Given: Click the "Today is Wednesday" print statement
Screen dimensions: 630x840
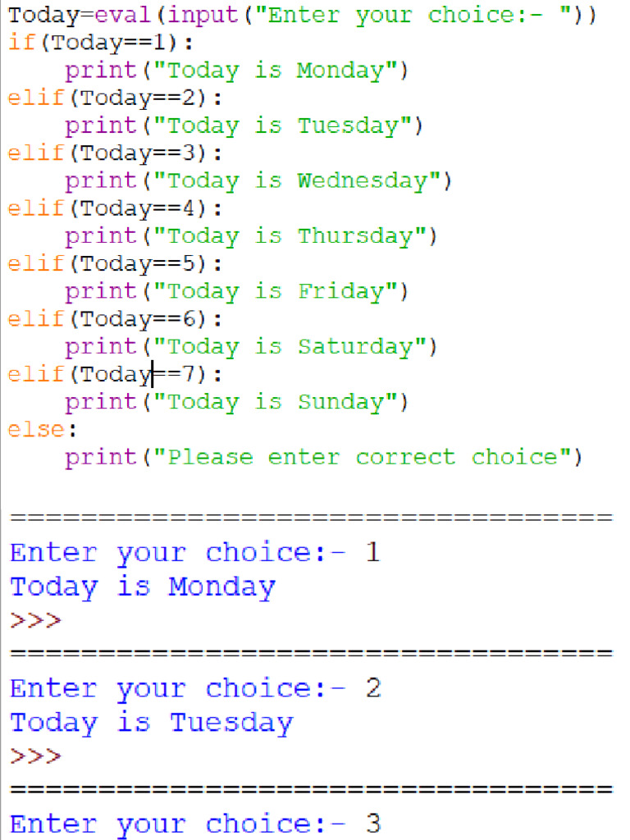Looking at the screenshot, I should (258, 181).
